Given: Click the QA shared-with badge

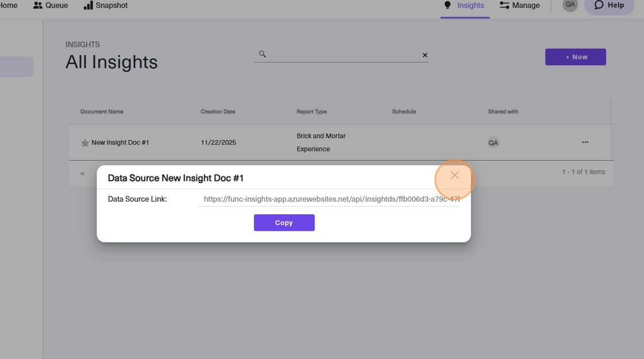Looking at the screenshot, I should [x=493, y=143].
